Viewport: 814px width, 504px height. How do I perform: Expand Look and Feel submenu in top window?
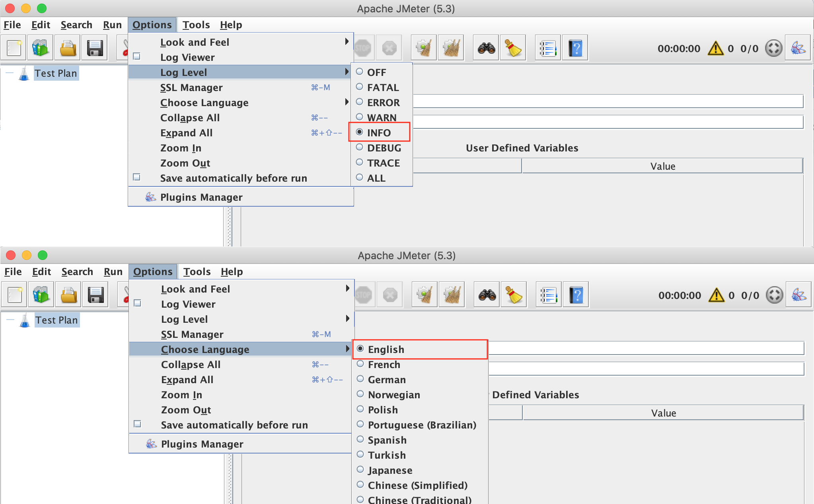tap(241, 42)
